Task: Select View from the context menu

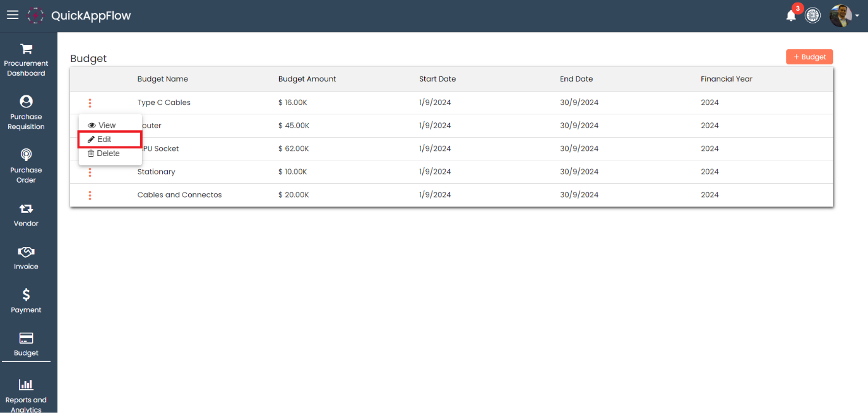Action: click(102, 126)
